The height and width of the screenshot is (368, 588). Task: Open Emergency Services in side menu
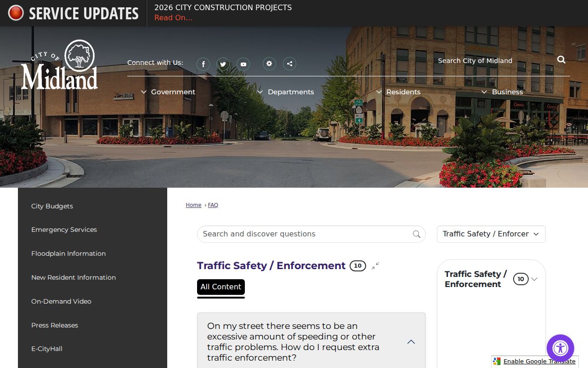click(64, 230)
